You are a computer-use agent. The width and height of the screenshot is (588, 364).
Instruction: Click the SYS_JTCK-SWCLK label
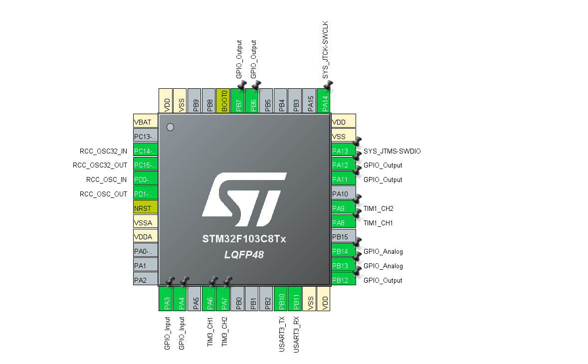[325, 50]
